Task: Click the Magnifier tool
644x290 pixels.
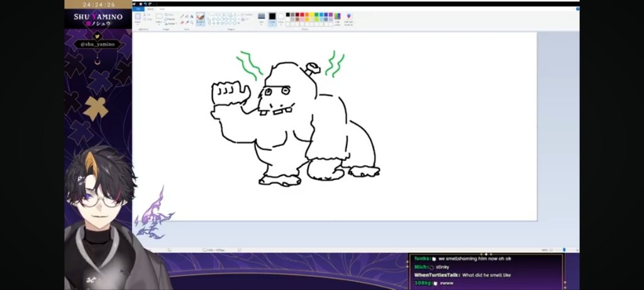Action: [192, 23]
